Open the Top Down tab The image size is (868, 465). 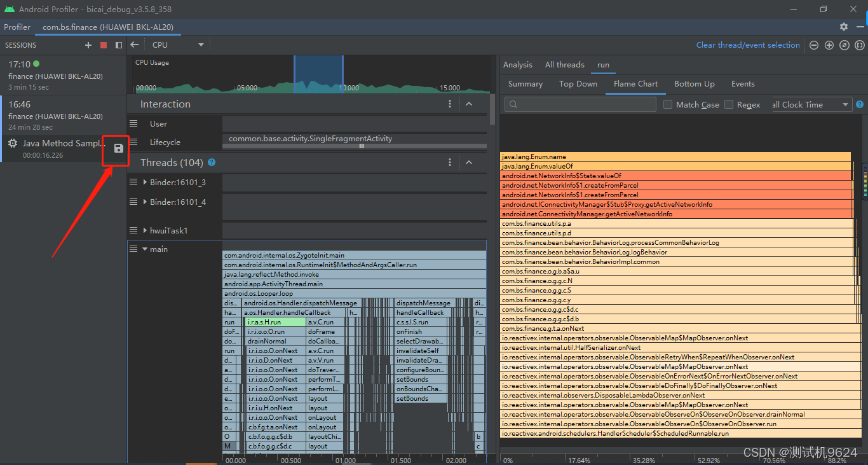[x=578, y=84]
